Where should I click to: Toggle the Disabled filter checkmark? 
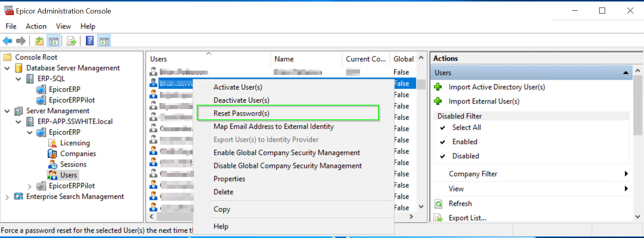point(443,156)
